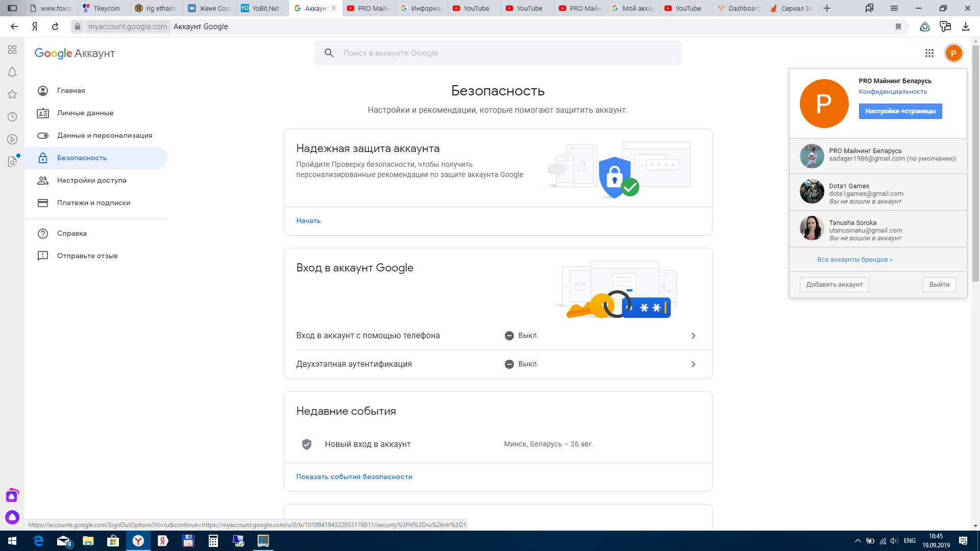Open history clock in browser sidebar
Image resolution: width=980 pixels, height=551 pixels.
12,117
